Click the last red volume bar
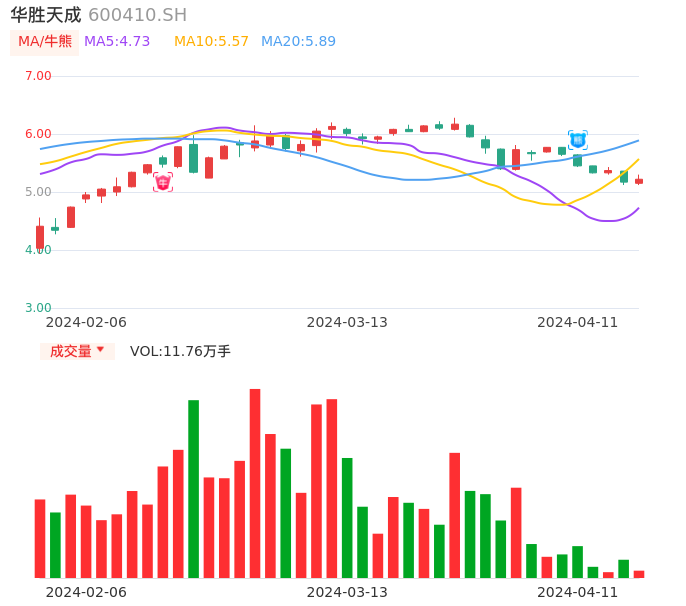The height and width of the screenshot is (606, 686). point(639,574)
